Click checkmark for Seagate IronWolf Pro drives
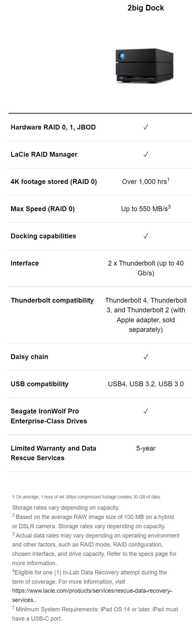 tap(146, 411)
